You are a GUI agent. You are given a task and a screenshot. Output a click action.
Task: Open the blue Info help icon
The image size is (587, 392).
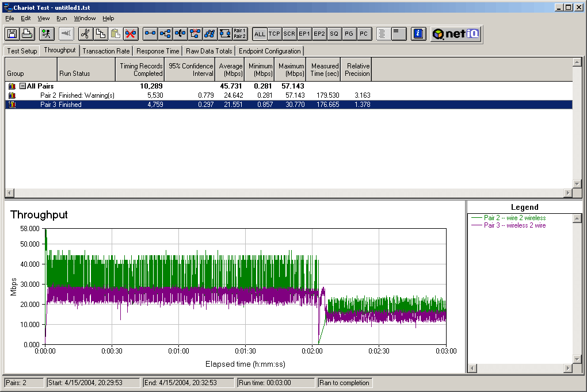[418, 34]
